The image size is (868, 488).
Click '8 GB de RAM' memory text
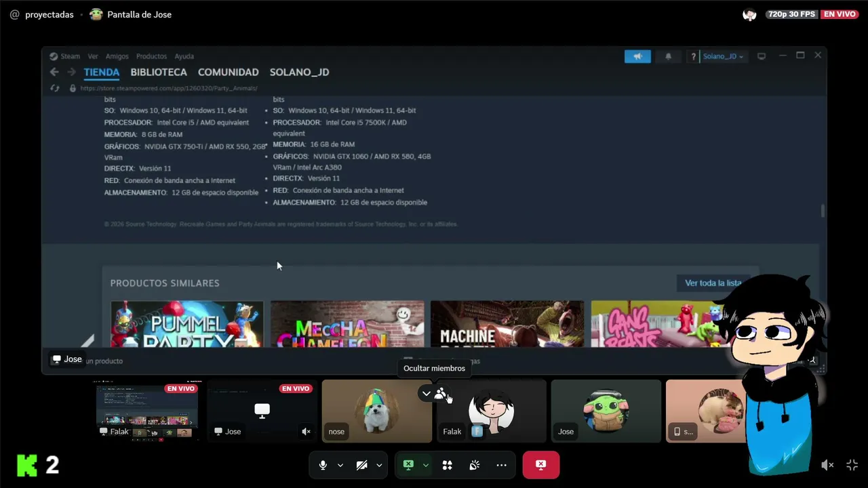pyautogui.click(x=162, y=134)
